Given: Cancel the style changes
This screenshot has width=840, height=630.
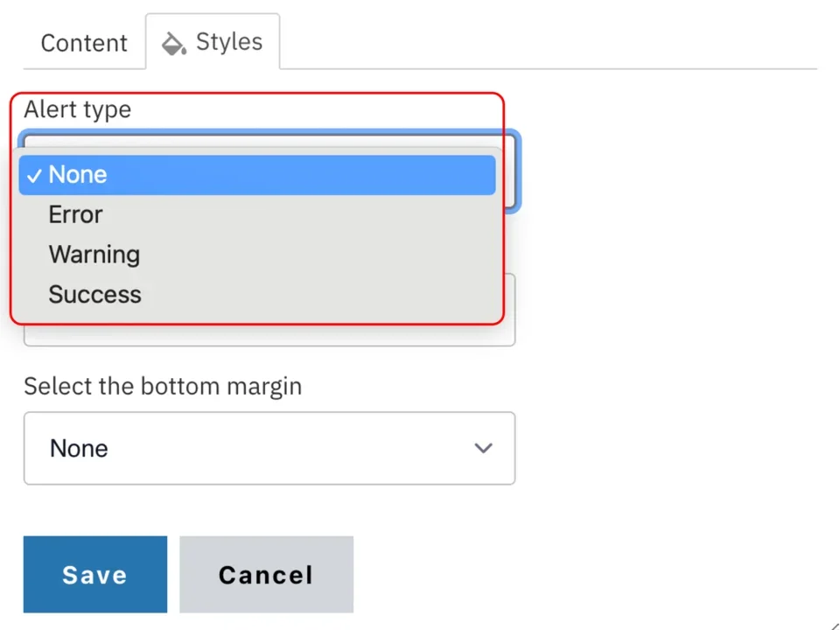Looking at the screenshot, I should pyautogui.click(x=266, y=574).
